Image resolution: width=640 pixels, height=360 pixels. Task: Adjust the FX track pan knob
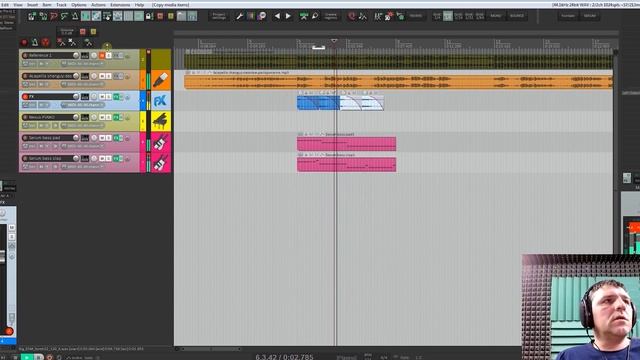[94, 97]
